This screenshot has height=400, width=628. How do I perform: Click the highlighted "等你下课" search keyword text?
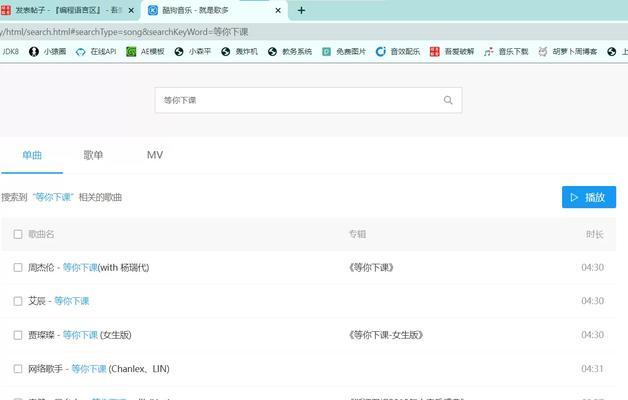tap(53, 197)
